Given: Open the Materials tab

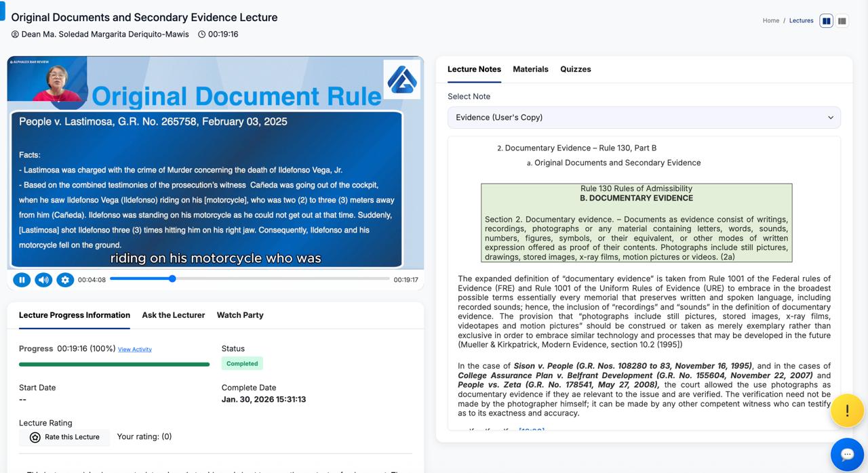Looking at the screenshot, I should coord(530,69).
